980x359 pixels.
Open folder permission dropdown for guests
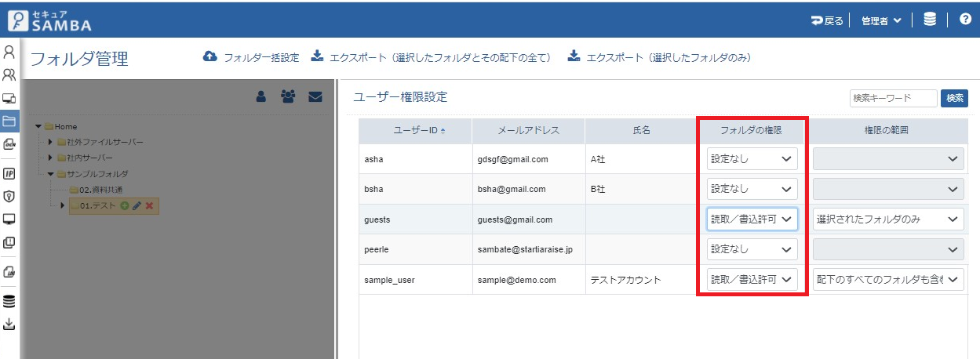tap(752, 219)
